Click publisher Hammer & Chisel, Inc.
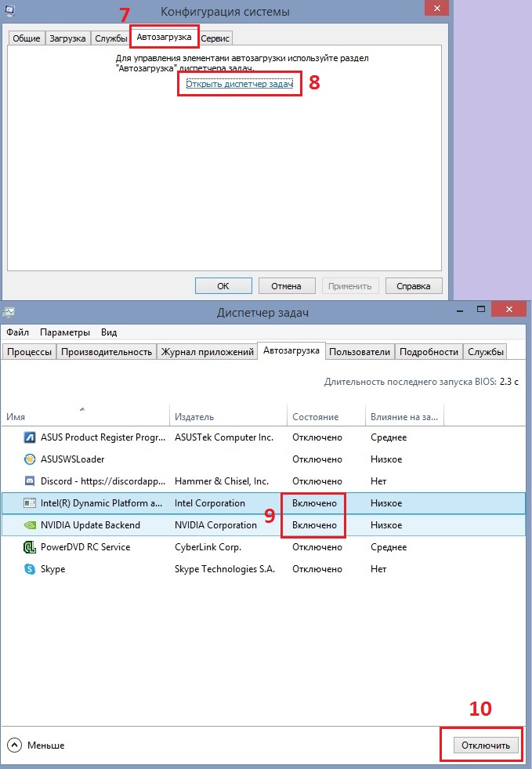 click(222, 481)
